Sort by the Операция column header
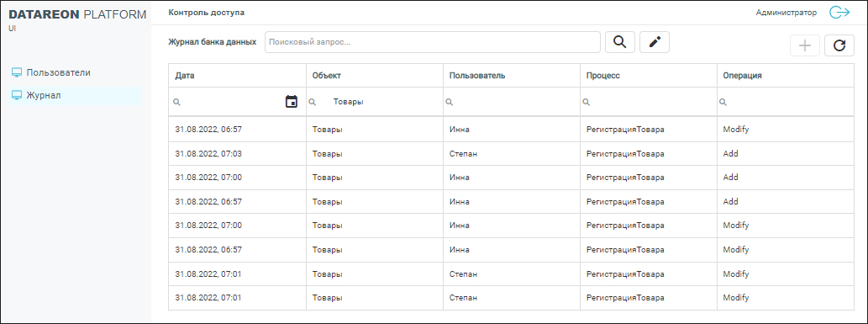Screen dimensions: 868x324 click(x=786, y=76)
